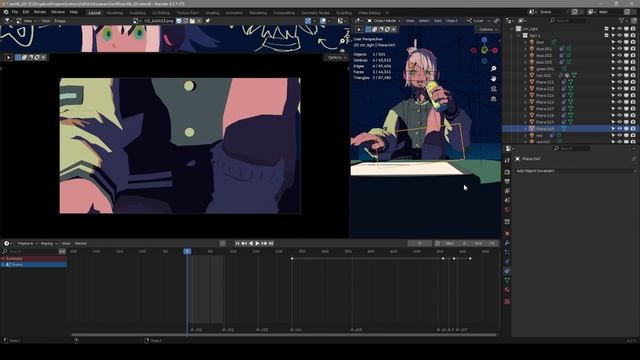Select the tweak cursor tool in the image editor
Viewport: 640px width, 360px height.
point(9,58)
